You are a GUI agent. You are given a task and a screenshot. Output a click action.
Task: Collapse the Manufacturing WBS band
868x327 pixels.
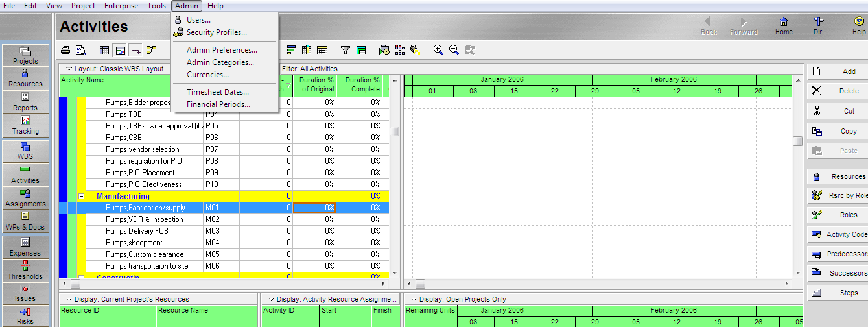click(x=82, y=196)
